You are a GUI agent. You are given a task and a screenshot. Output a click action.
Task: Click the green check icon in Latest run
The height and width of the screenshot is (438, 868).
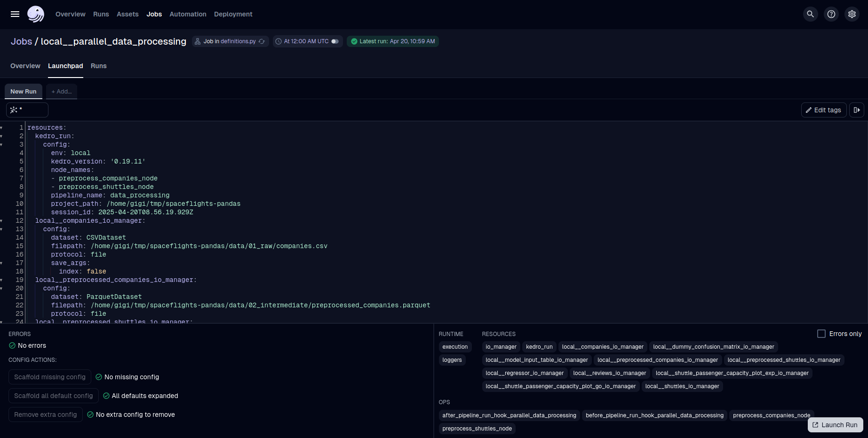tap(354, 41)
